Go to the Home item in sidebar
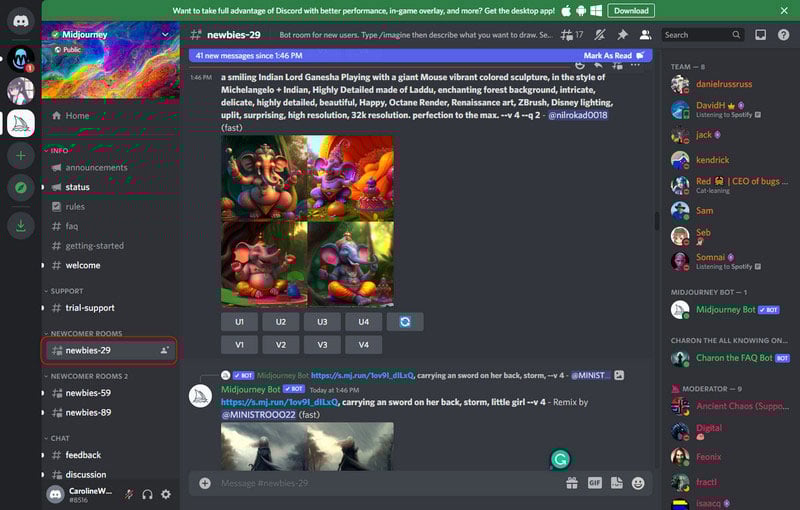This screenshot has height=510, width=800. [110, 116]
